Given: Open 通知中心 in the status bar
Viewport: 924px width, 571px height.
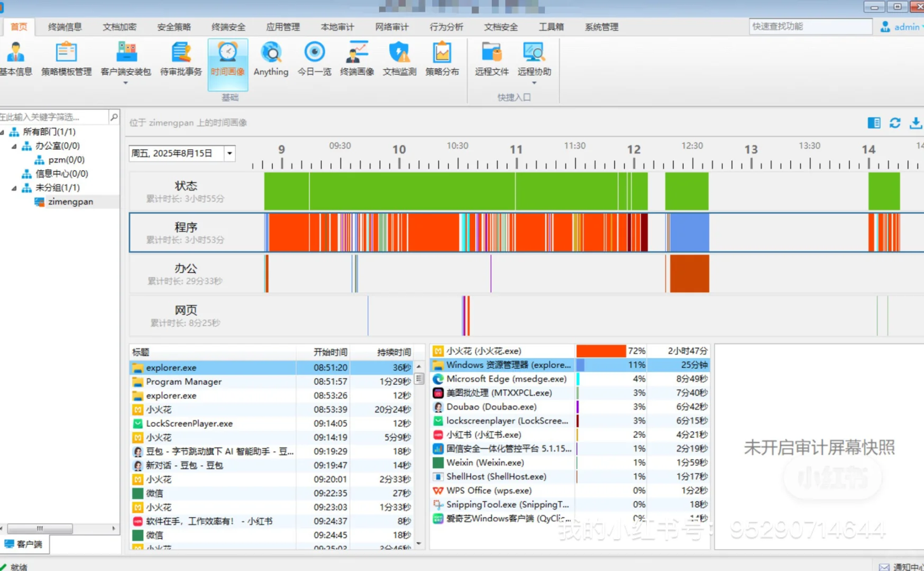Looking at the screenshot, I should click(x=901, y=566).
